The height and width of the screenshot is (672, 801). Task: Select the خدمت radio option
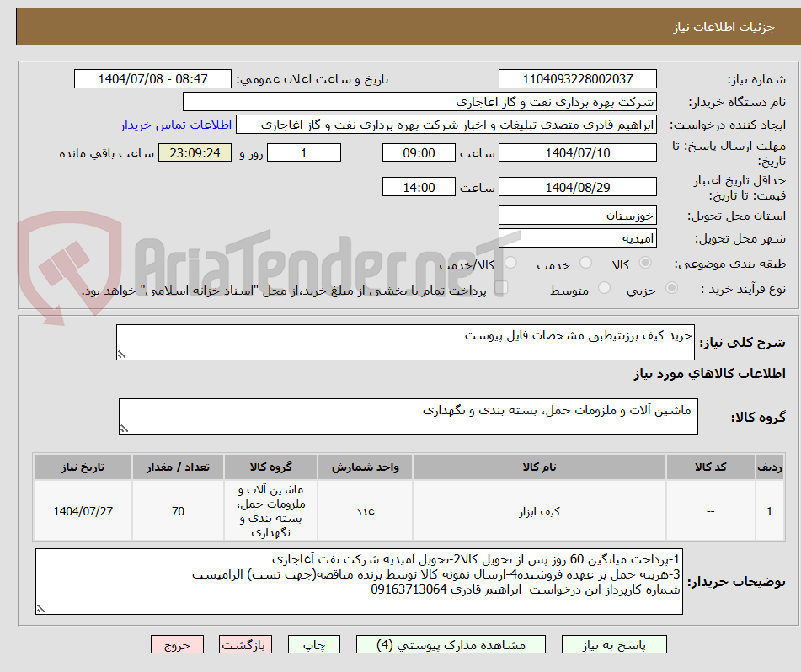click(x=585, y=263)
